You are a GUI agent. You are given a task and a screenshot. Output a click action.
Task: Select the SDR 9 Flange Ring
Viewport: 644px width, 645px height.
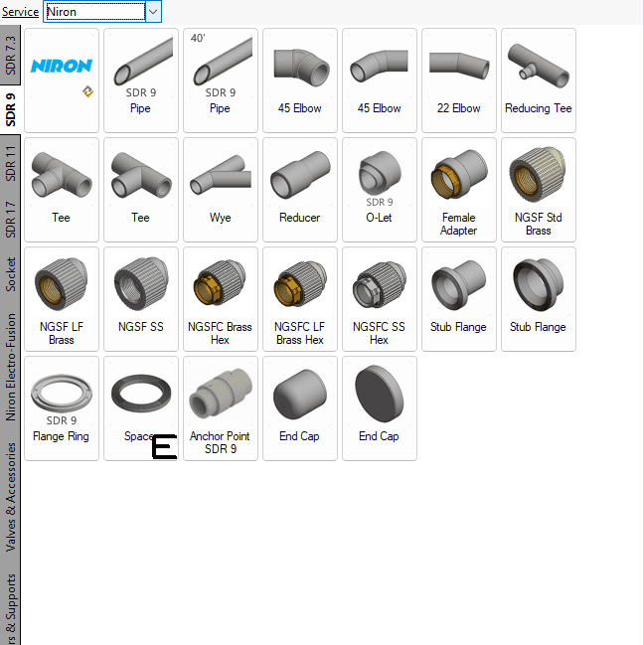[62, 407]
